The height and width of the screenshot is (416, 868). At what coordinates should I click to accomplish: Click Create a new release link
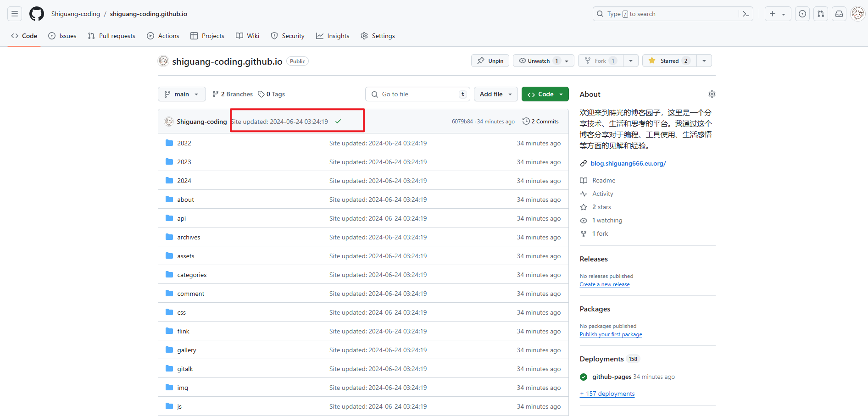tap(605, 284)
